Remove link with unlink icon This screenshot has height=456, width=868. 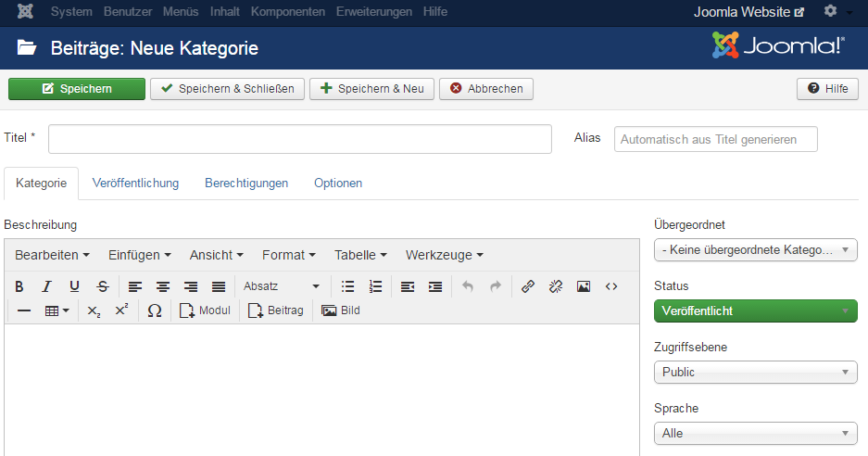[556, 286]
